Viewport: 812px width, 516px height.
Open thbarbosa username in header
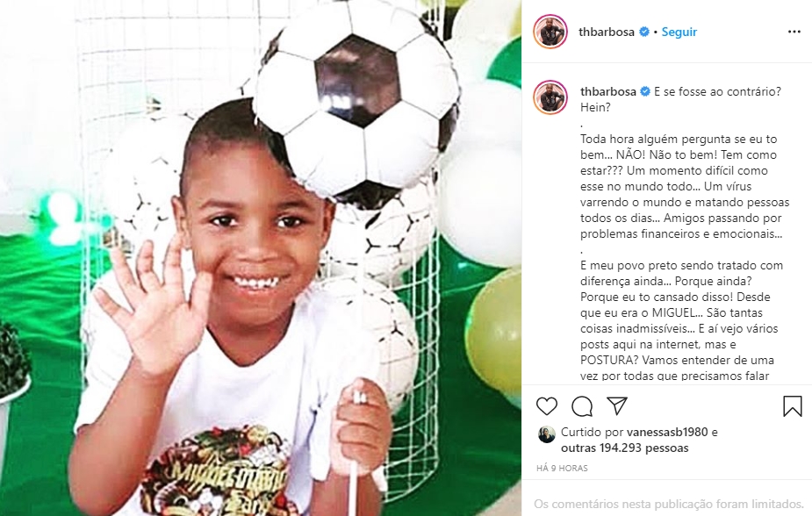point(607,32)
